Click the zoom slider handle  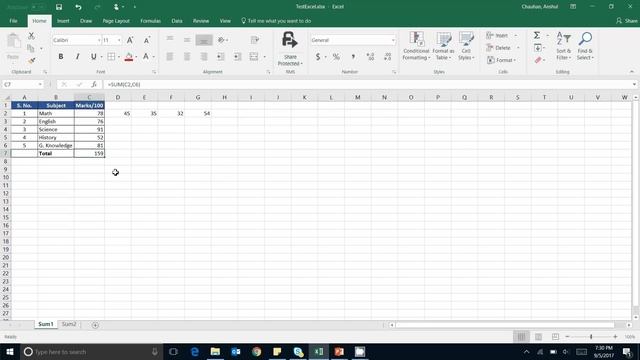(591, 337)
